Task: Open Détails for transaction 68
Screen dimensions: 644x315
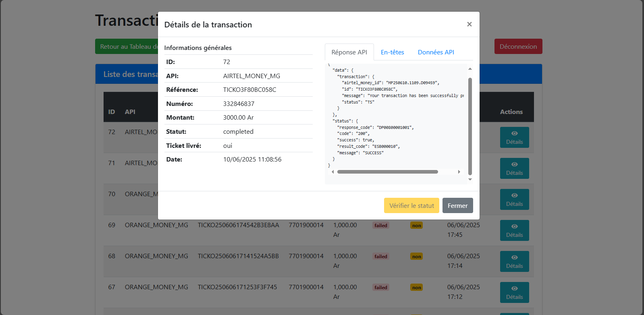Action: coord(514,261)
